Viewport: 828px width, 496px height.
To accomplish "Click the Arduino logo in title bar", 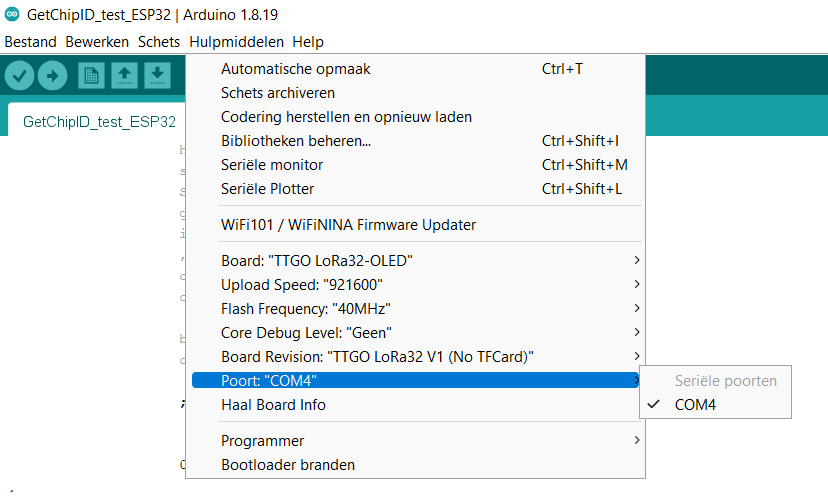I will (12, 14).
